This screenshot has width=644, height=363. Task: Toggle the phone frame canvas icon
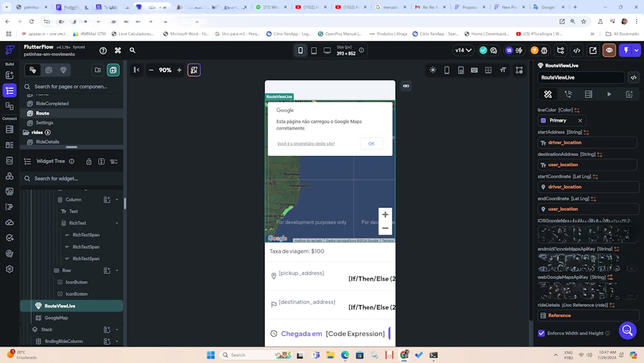click(447, 70)
